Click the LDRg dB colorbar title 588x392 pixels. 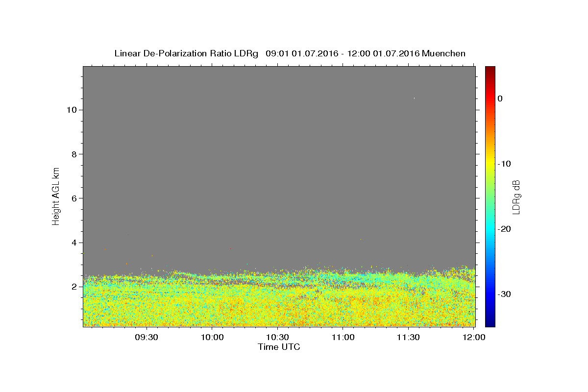tap(515, 196)
